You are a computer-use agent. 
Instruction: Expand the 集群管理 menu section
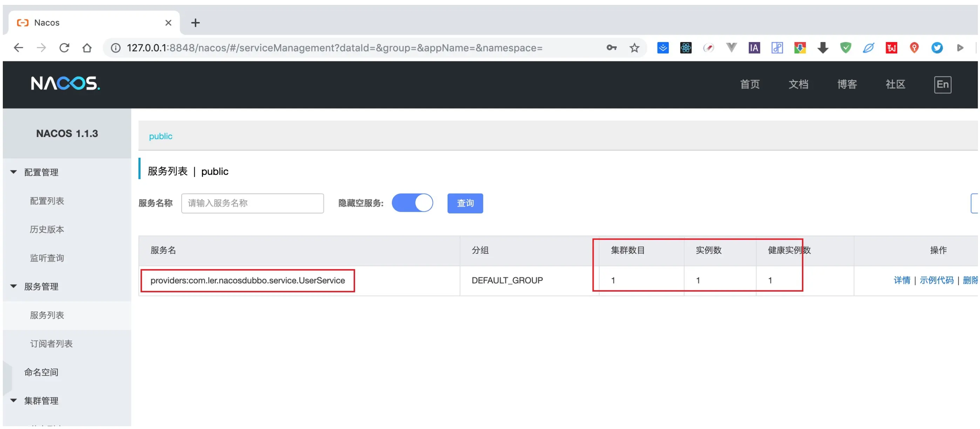pos(41,401)
